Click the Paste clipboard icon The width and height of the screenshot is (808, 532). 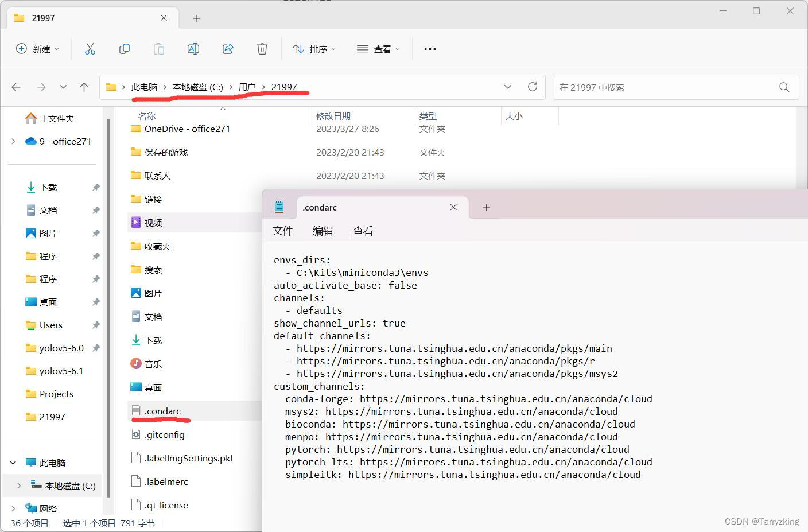tap(159, 49)
